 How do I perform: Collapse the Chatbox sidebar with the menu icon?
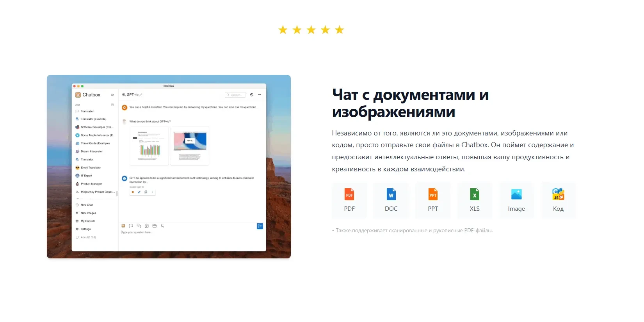(112, 95)
